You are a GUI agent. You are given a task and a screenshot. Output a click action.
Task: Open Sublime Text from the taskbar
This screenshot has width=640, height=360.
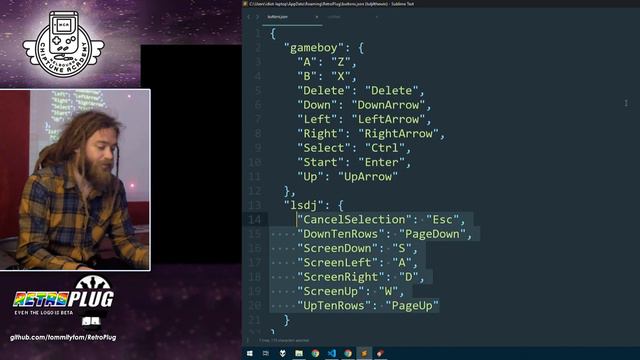(364, 353)
